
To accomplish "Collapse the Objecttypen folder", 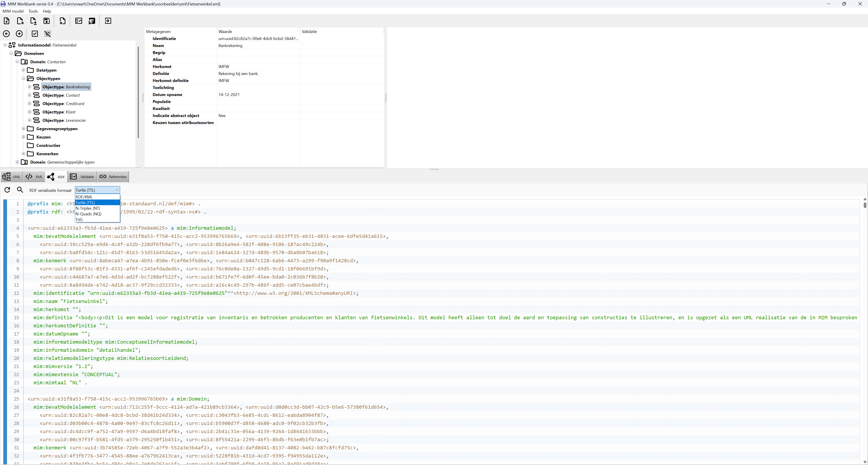I will click(x=23, y=78).
